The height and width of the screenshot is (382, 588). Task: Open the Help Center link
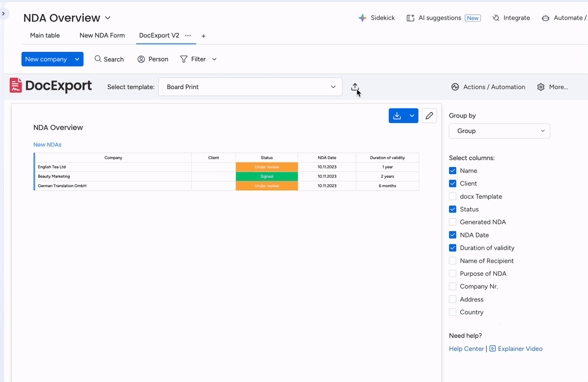coord(466,349)
